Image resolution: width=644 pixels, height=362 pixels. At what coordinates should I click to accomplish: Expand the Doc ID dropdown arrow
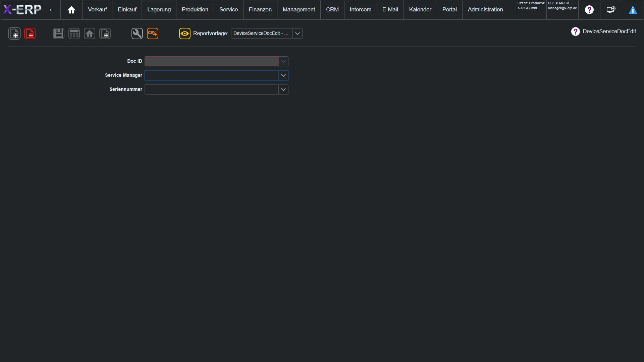pyautogui.click(x=283, y=61)
